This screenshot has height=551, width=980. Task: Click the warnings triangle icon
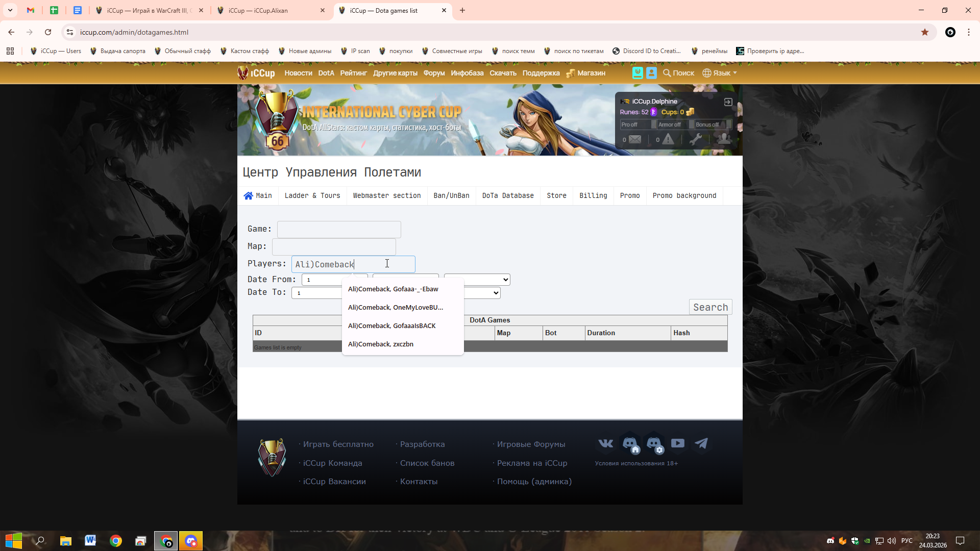click(668, 139)
